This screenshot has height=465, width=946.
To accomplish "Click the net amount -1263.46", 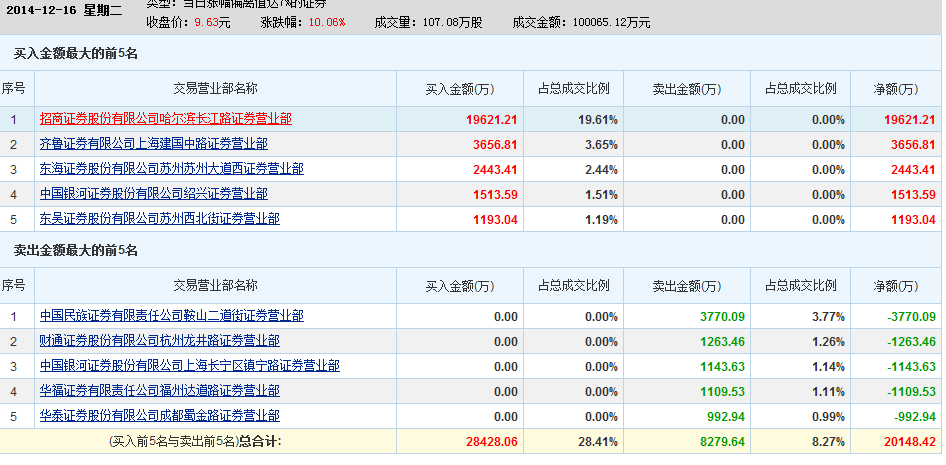I will point(911,342).
